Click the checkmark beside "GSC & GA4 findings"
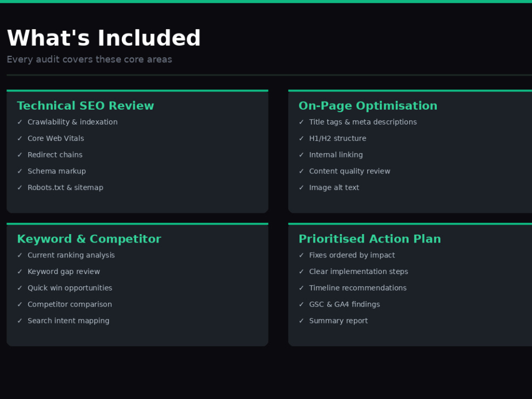The width and height of the screenshot is (532, 399). click(x=301, y=304)
